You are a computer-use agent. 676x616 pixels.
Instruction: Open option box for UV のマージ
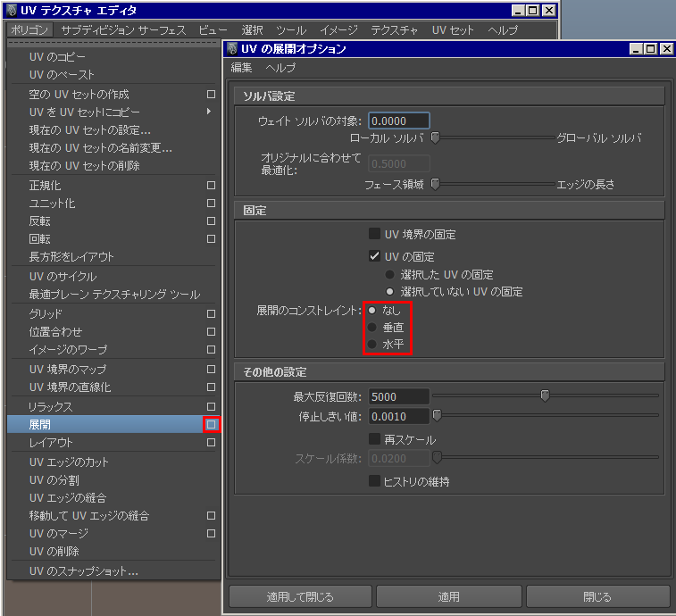(x=211, y=534)
